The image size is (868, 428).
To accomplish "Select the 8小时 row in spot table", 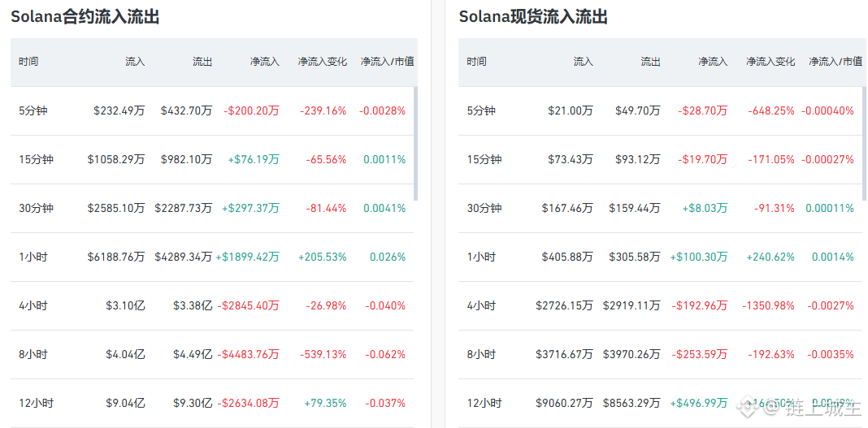I will [x=481, y=354].
